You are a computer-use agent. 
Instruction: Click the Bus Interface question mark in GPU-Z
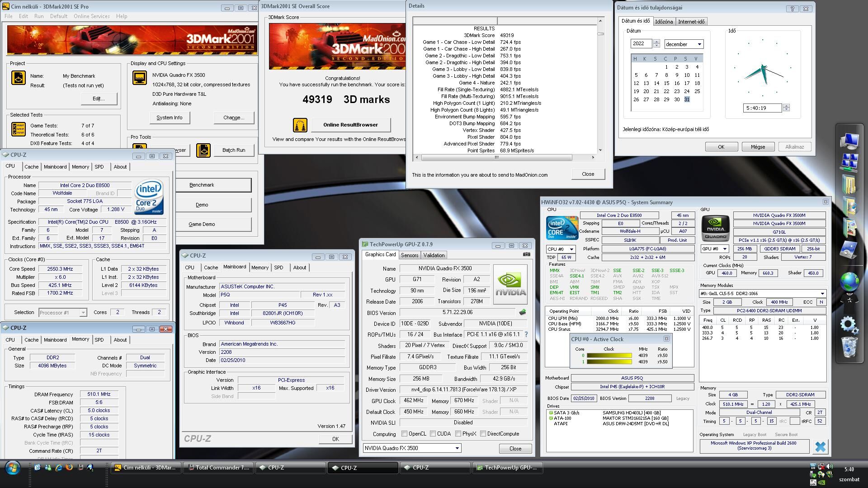click(x=526, y=334)
